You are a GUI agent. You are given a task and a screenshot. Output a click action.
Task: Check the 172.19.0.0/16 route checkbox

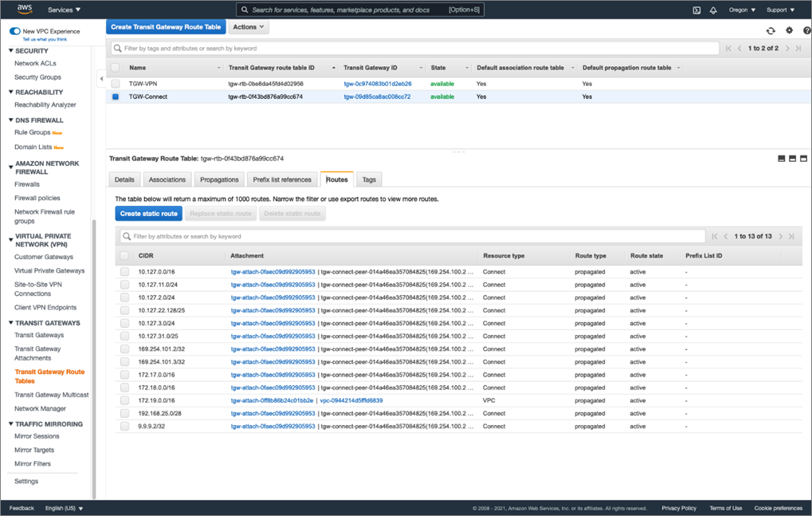pos(124,400)
